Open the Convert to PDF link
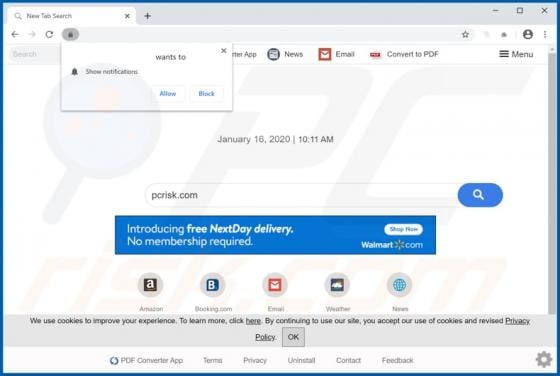This screenshot has width=560, height=376. coord(412,54)
